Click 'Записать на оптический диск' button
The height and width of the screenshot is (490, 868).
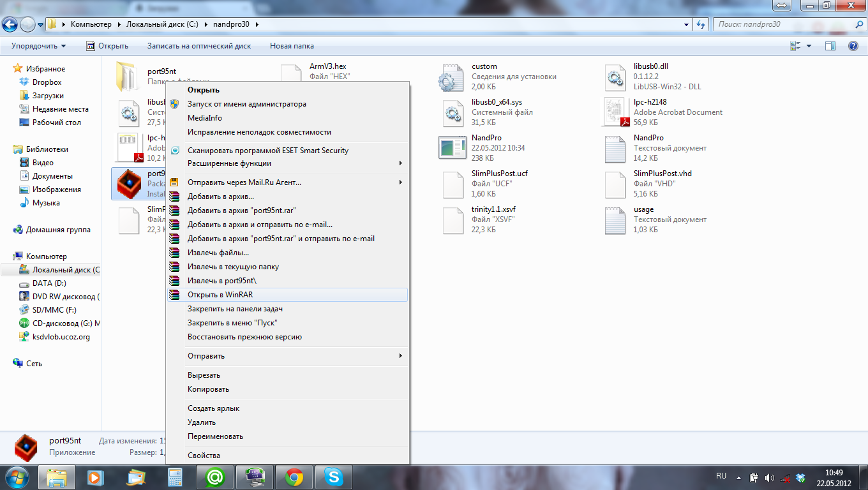tap(199, 46)
